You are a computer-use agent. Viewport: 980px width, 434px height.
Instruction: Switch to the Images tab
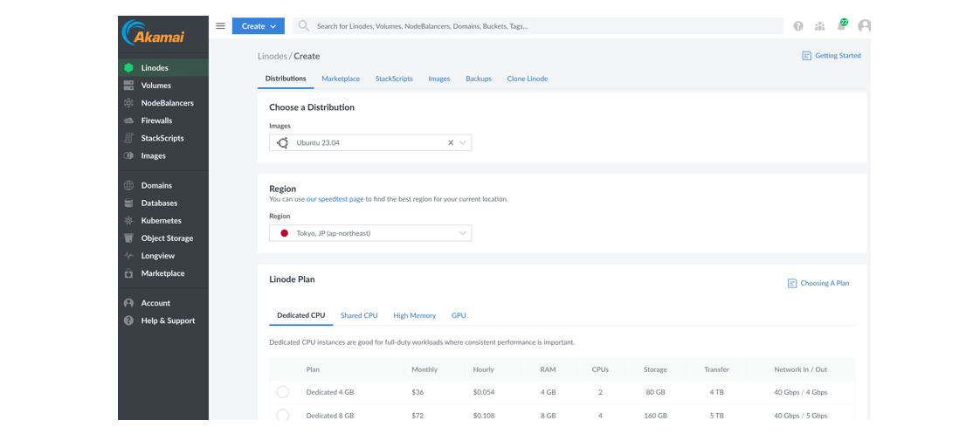tap(439, 79)
